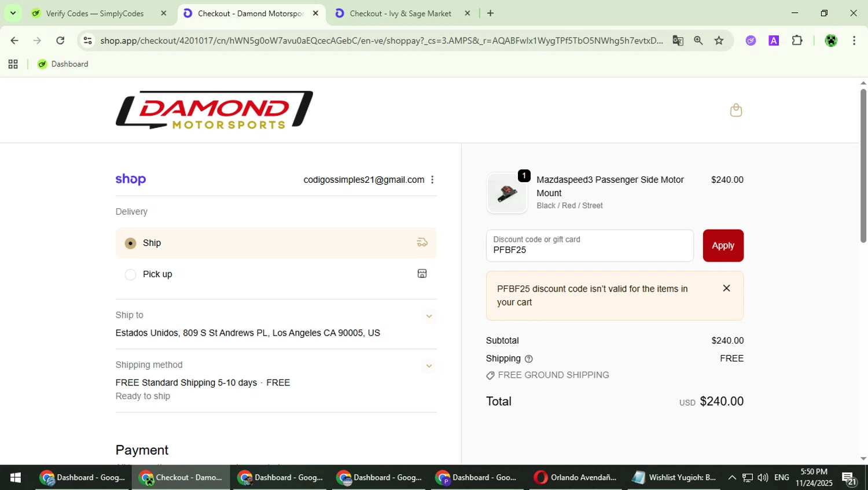Click the shipping address text
This screenshot has width=868, height=490.
coord(248,333)
